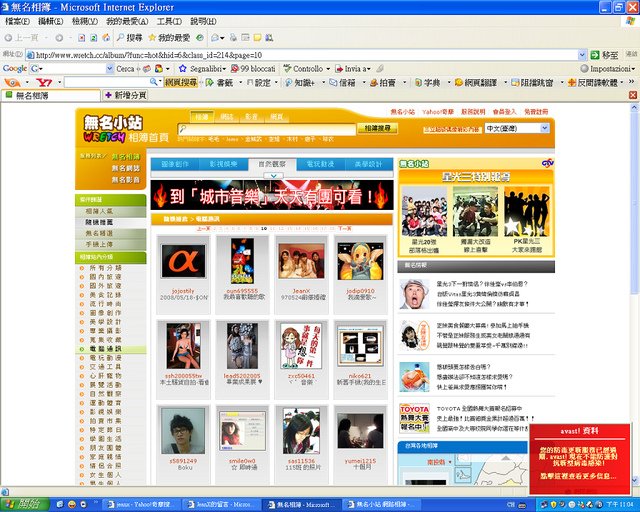This screenshot has height=512, width=640.
Task: Go back with the 上一頁 button
Action: pos(21,38)
